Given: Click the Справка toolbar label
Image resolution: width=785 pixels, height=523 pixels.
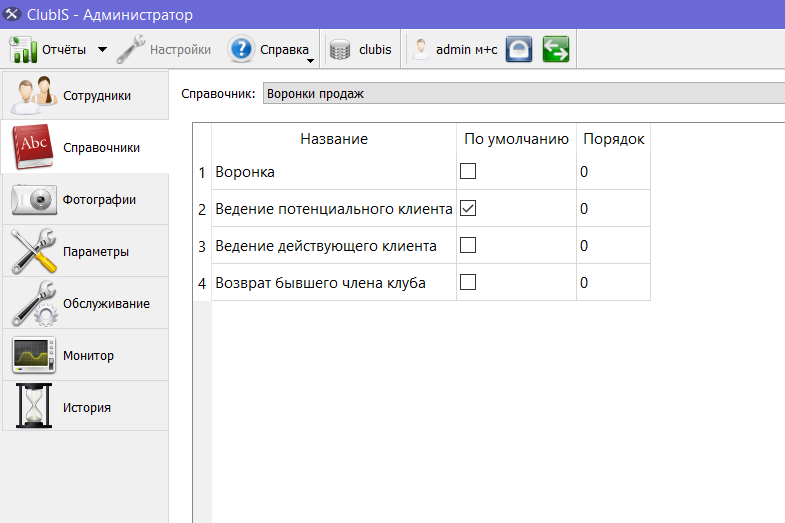Looking at the screenshot, I should click(x=284, y=50).
